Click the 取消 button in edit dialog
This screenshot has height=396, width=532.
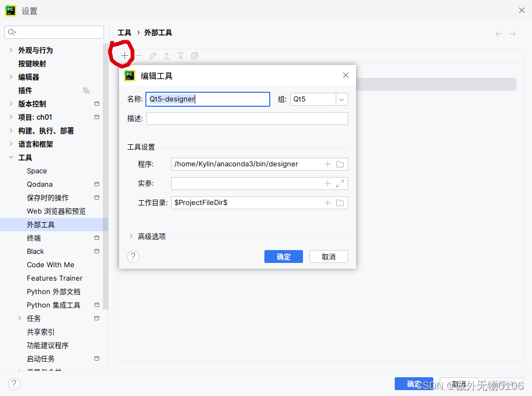[x=328, y=256]
